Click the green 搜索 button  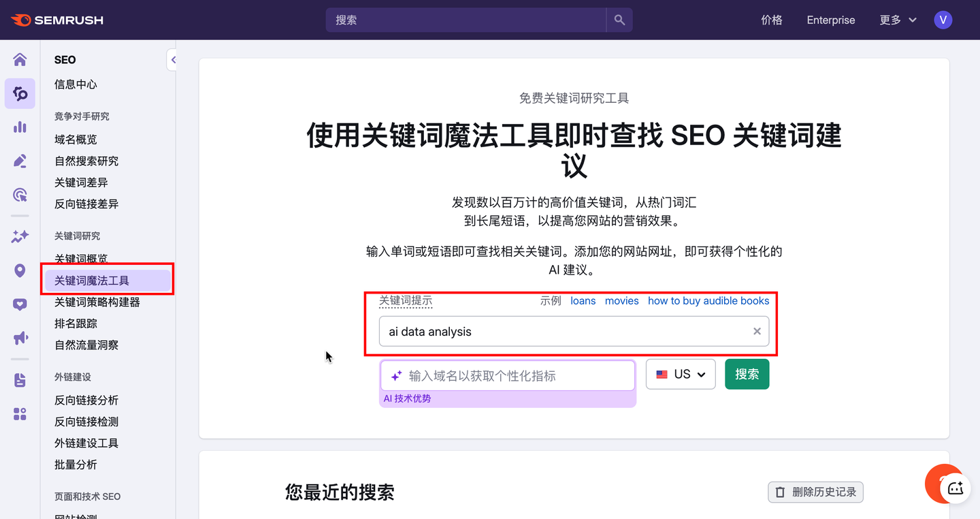pyautogui.click(x=747, y=374)
